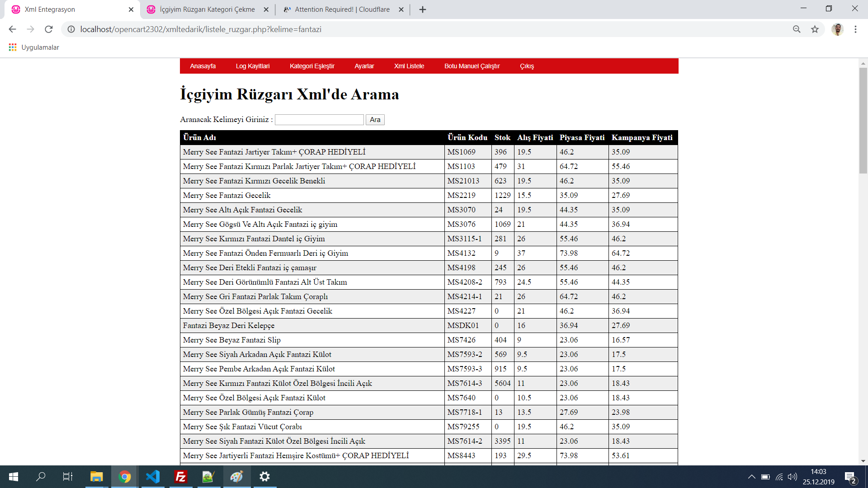This screenshot has height=488, width=868.
Task: Open Kategori Eşleştir menu item
Action: 312,66
